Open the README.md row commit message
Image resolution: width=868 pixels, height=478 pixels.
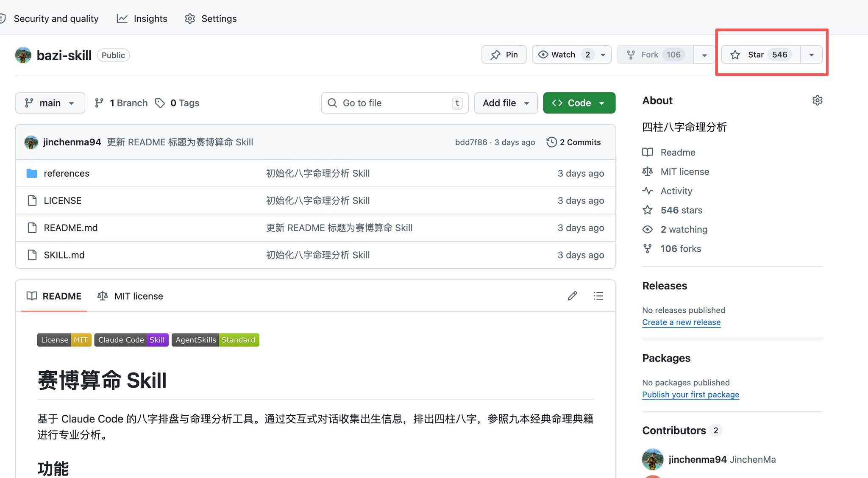(339, 228)
